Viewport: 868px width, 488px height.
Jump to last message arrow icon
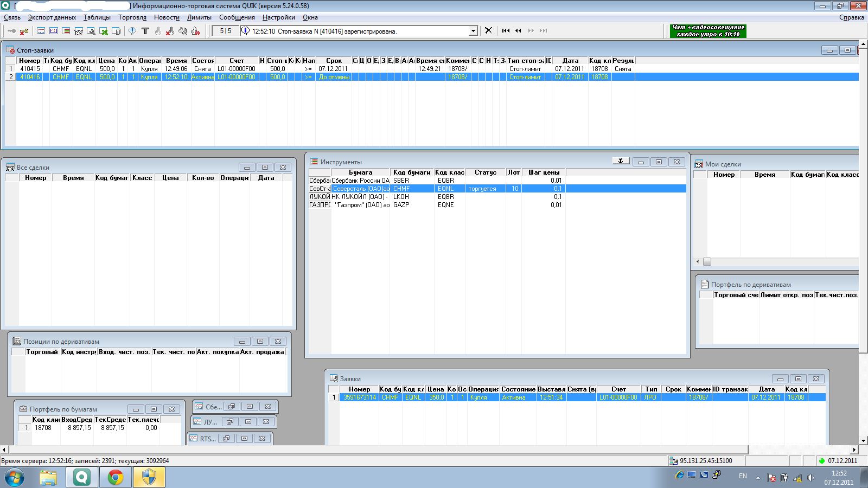(x=544, y=30)
